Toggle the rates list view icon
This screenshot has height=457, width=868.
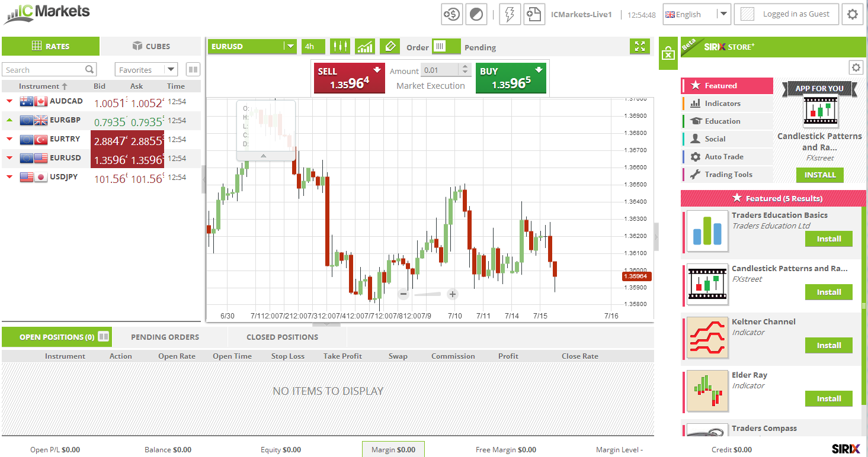(193, 70)
